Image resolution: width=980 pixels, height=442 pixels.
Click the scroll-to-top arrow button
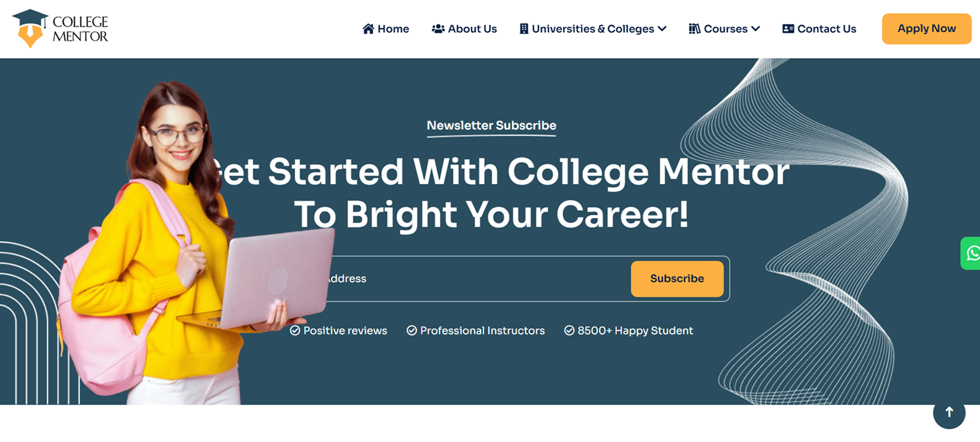[949, 413]
